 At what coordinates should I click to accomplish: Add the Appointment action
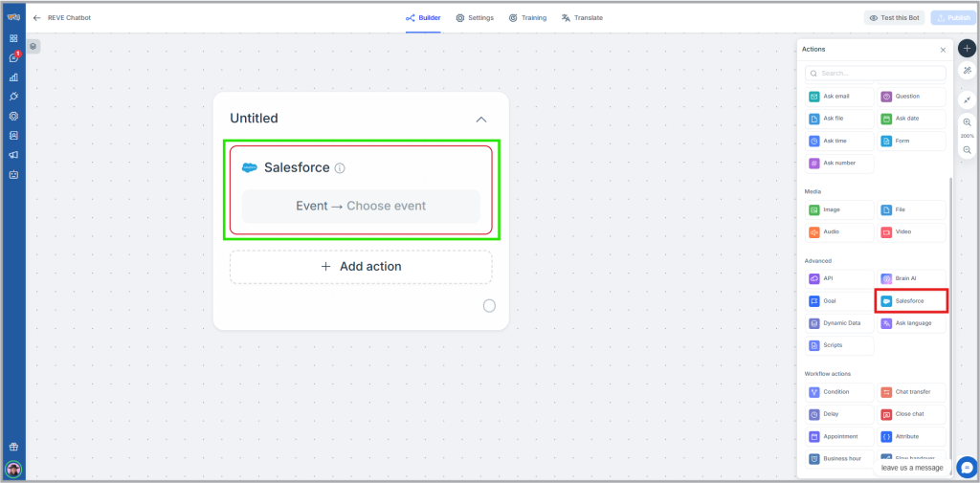[x=839, y=437]
